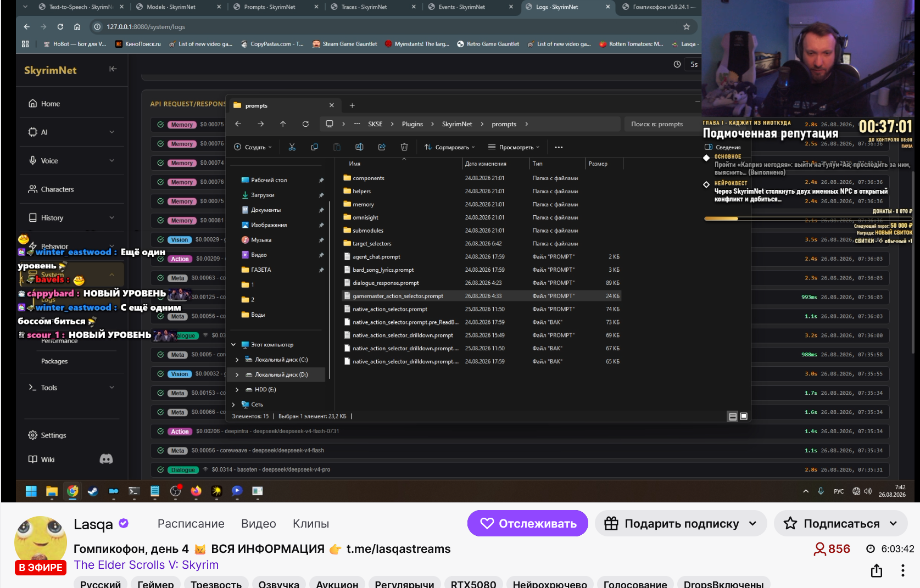Open the Discord link in sidebar
The width and height of the screenshot is (920, 588).
[106, 459]
